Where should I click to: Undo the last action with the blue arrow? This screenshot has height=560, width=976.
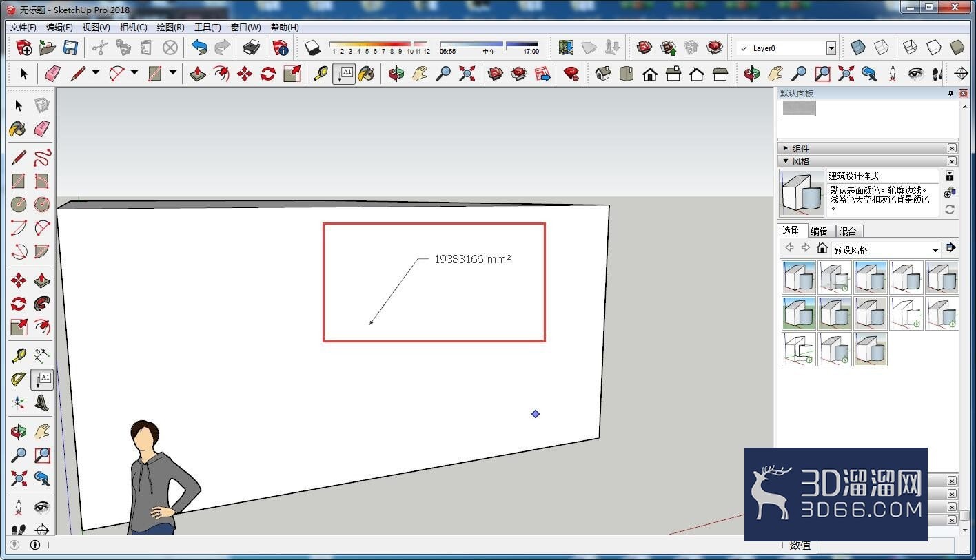coord(199,48)
